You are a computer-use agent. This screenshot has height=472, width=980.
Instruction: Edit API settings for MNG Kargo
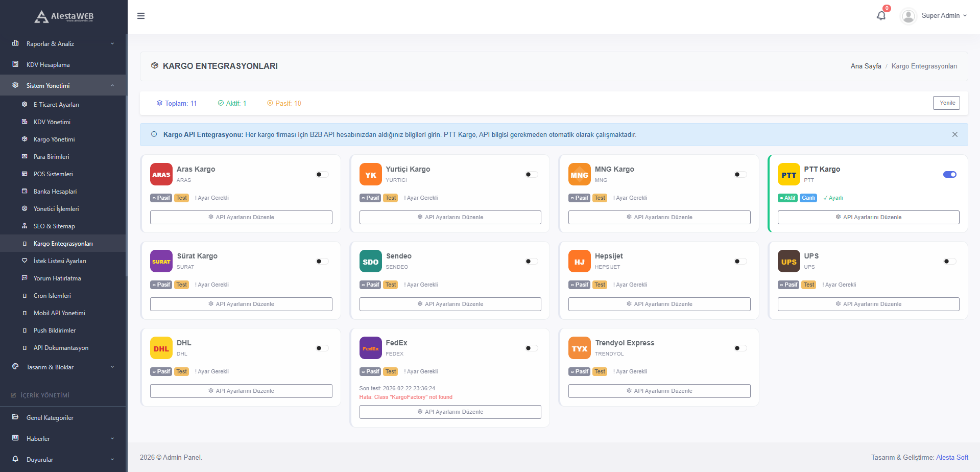click(659, 217)
